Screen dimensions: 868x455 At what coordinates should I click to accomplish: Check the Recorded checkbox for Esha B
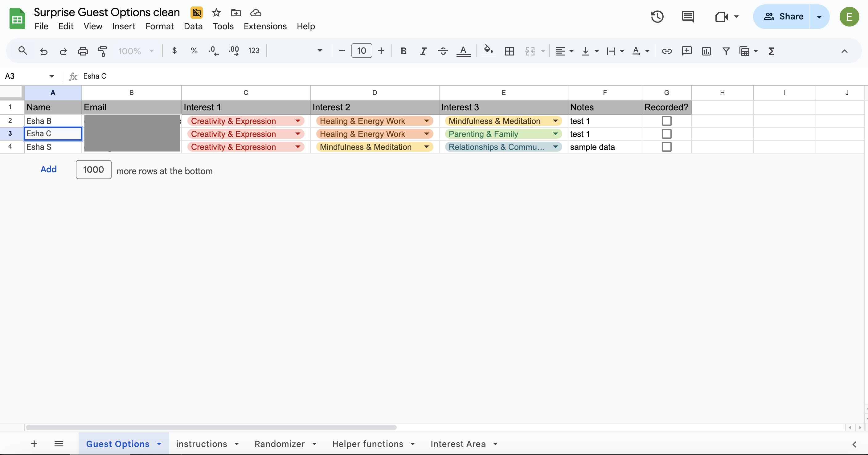666,121
